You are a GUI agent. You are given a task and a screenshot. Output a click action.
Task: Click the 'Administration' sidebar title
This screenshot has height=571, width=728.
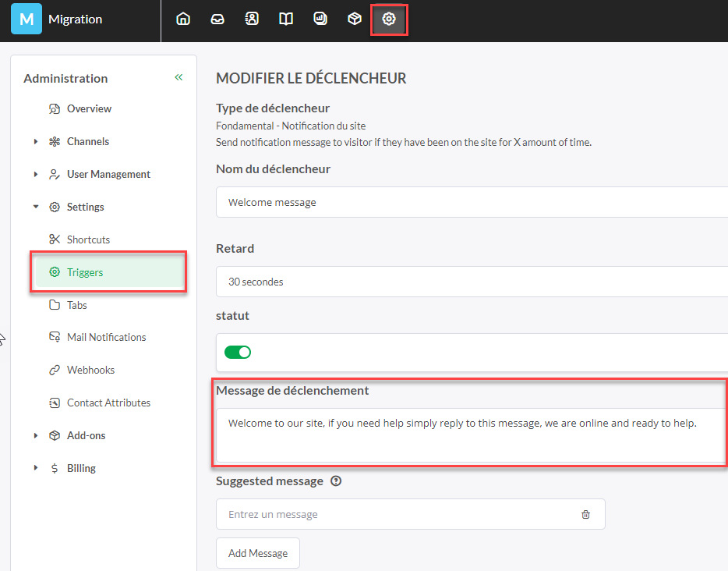pyautogui.click(x=65, y=79)
